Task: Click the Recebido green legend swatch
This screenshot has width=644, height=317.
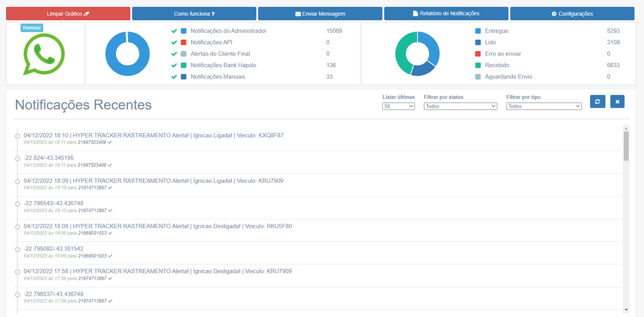Action: pyautogui.click(x=478, y=65)
